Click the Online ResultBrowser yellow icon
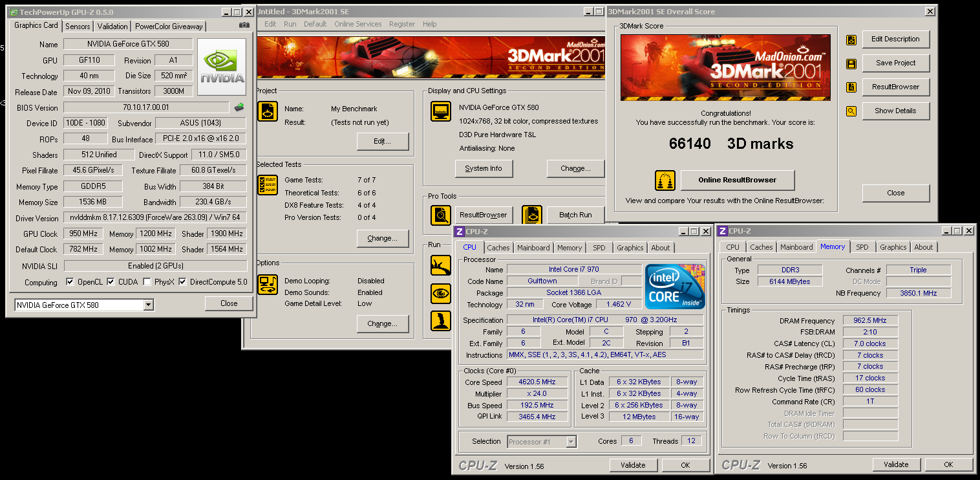 (x=665, y=180)
